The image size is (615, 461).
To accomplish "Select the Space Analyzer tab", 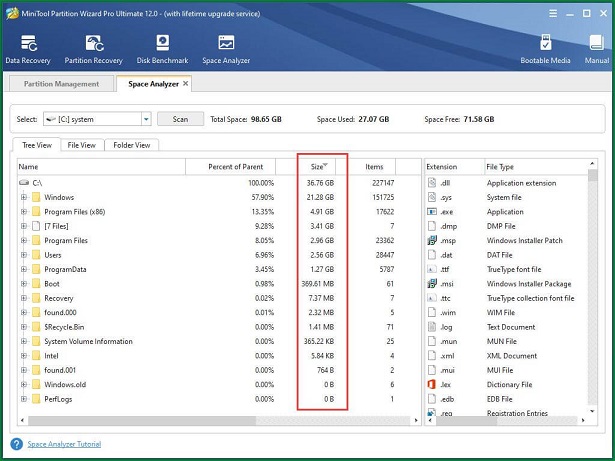I will 153,84.
